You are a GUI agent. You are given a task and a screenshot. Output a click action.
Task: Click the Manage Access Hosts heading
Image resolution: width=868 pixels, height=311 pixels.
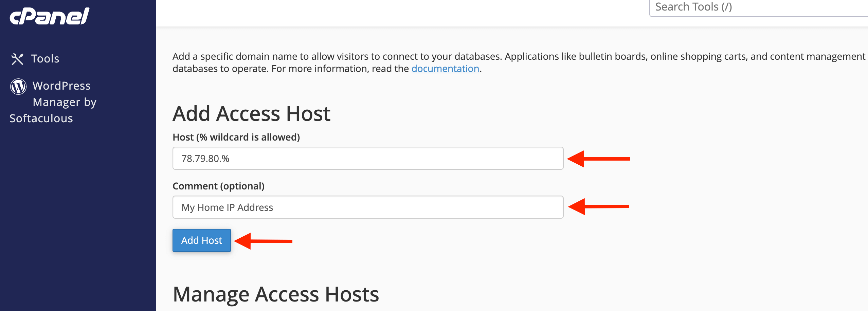point(276,294)
